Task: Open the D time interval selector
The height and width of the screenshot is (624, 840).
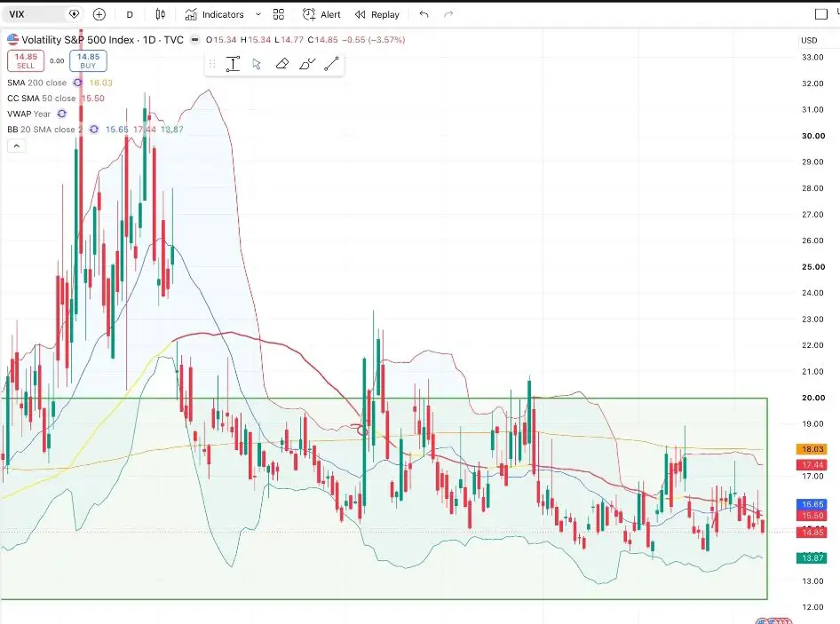Action: [130, 14]
